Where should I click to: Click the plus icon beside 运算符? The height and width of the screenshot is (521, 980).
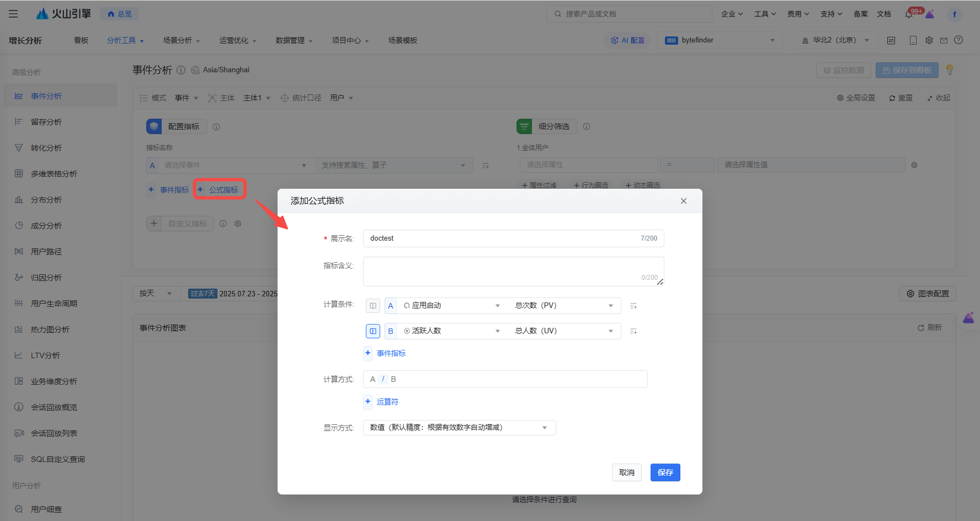pyautogui.click(x=368, y=402)
